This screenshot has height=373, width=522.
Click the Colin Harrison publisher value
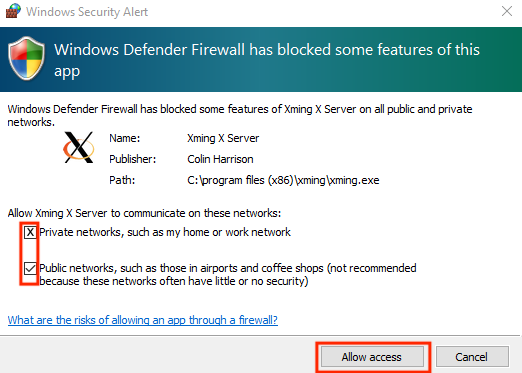click(x=220, y=159)
